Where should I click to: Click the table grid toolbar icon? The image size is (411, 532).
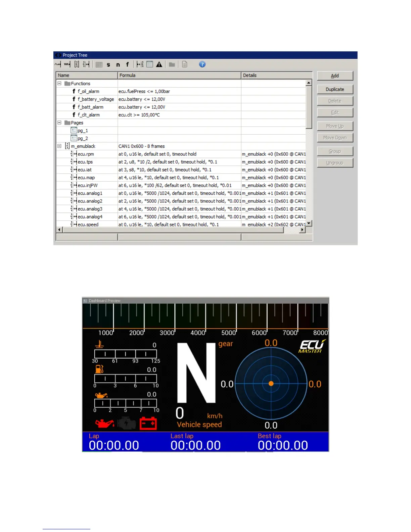tap(99, 64)
